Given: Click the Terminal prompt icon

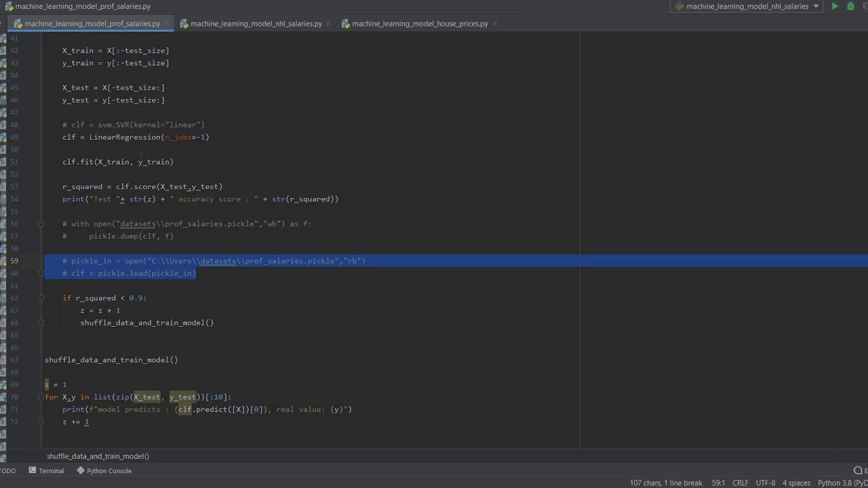Looking at the screenshot, I should tap(33, 470).
